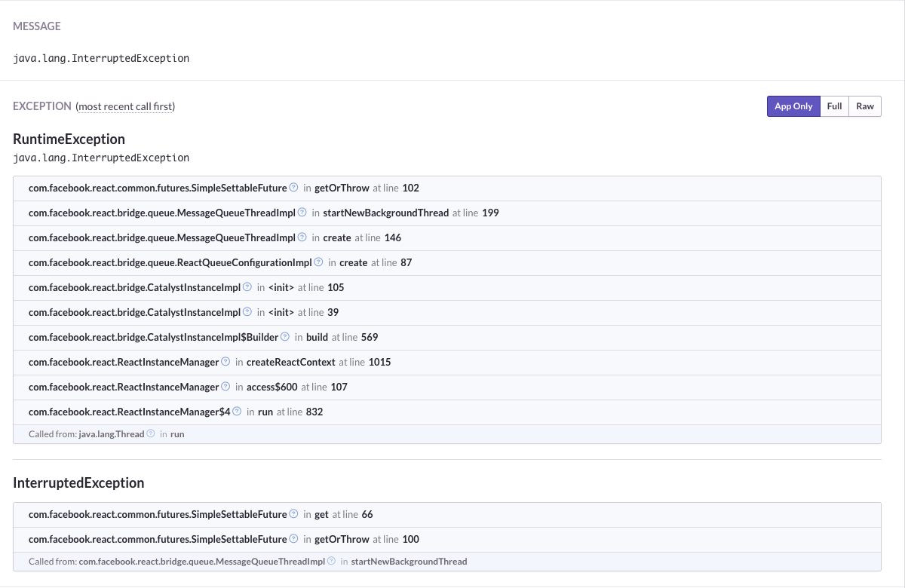Select the App Only stack view

793,106
